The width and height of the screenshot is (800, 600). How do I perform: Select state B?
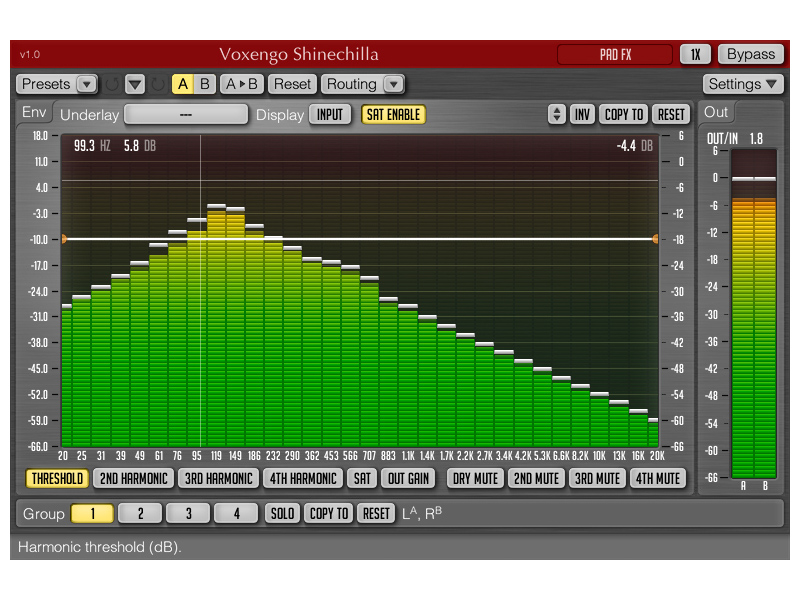(x=205, y=84)
